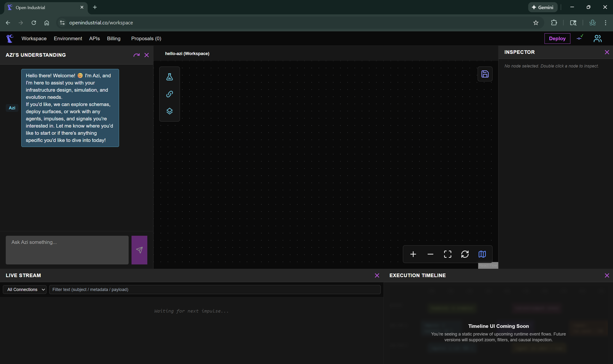Expand the All Connections dropdown
613x364 pixels.
(x=24, y=289)
